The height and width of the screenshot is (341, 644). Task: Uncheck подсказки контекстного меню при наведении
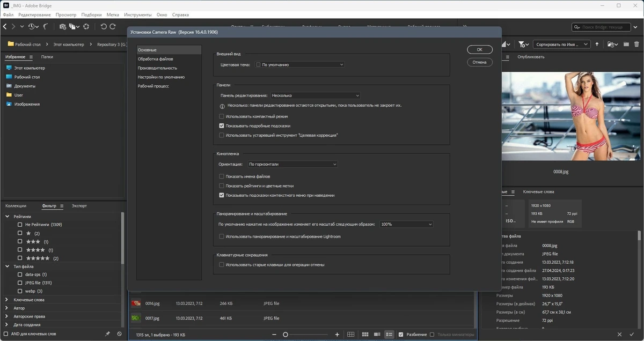click(222, 195)
